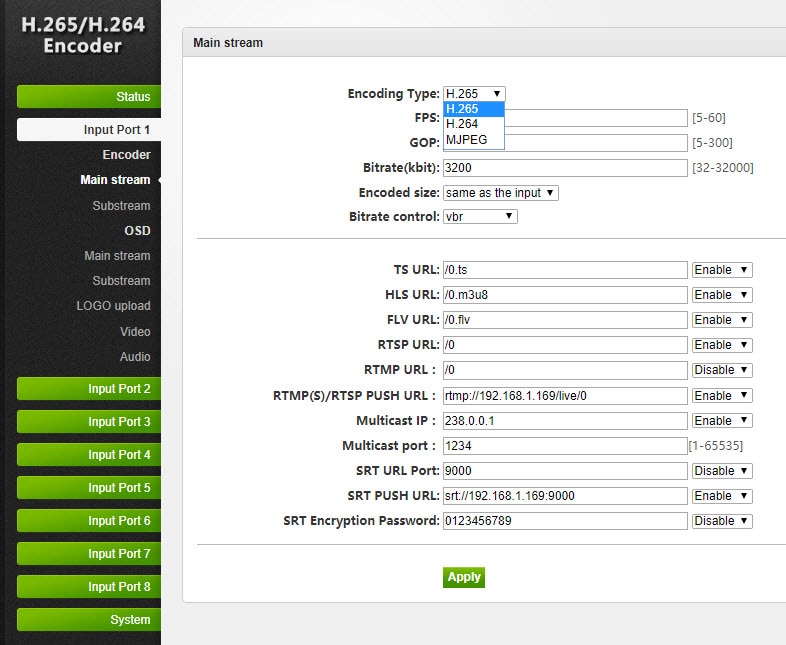The image size is (786, 645).
Task: Open FLV URL Enable dropdown
Action: [x=722, y=320]
